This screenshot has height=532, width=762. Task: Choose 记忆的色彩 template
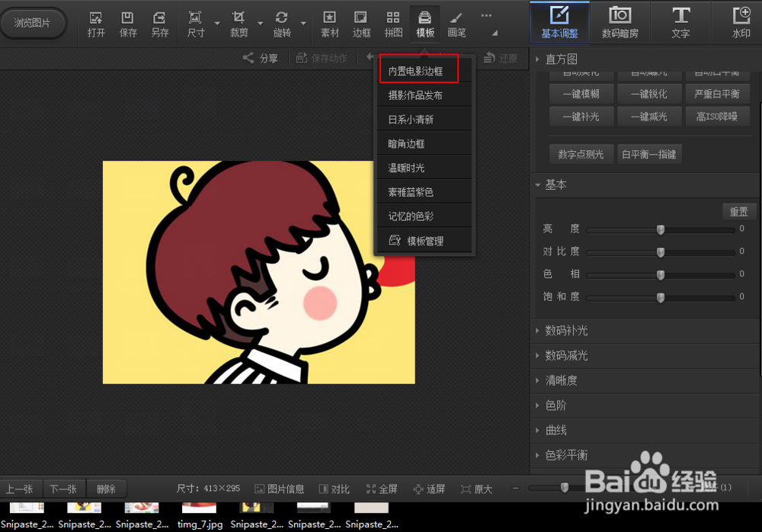(424, 216)
